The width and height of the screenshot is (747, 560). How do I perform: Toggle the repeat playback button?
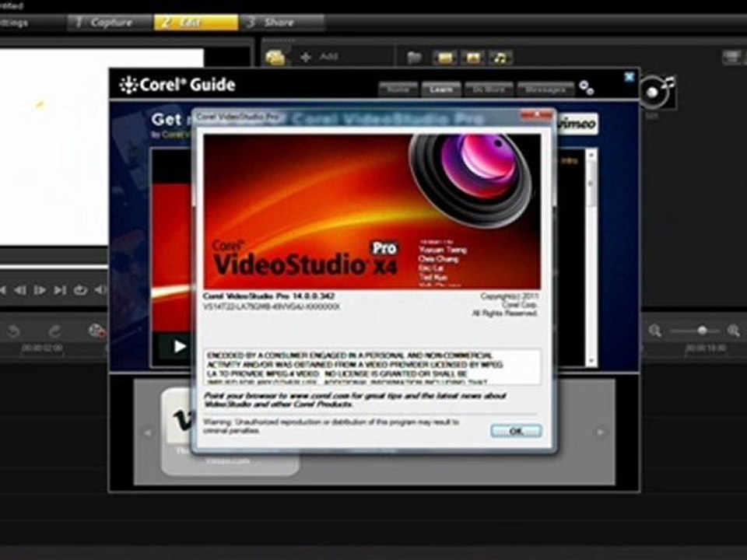tap(80, 289)
